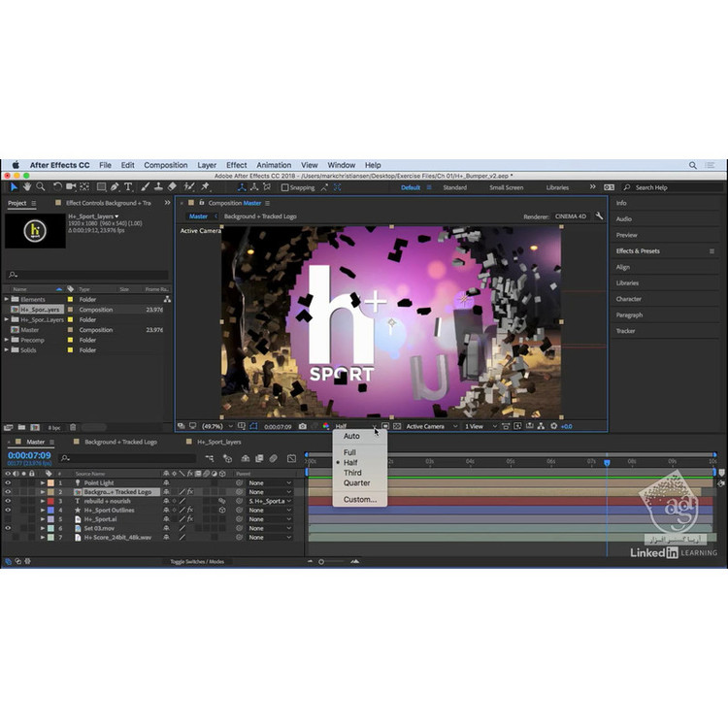728x728 pixels.
Task: Click Toggle Switches / Modes button
Action: (196, 562)
